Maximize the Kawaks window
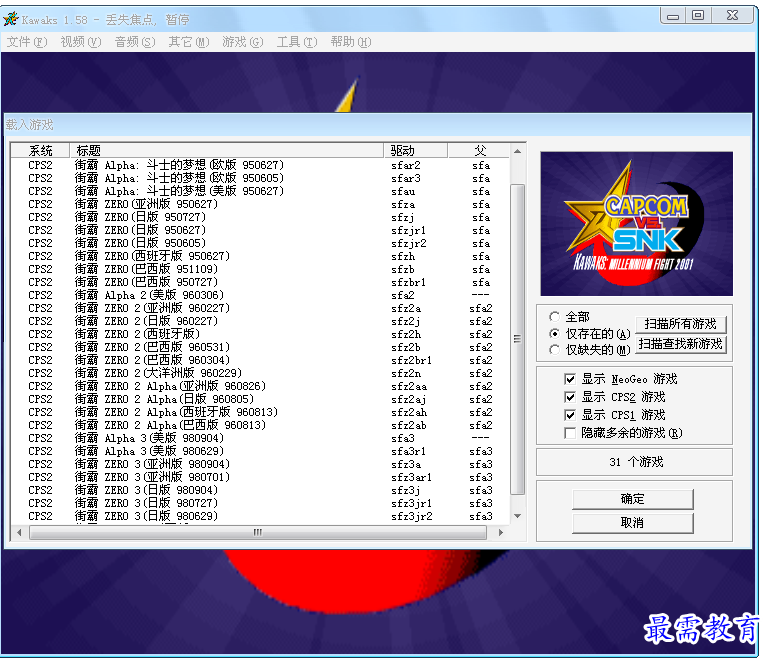 coord(698,16)
